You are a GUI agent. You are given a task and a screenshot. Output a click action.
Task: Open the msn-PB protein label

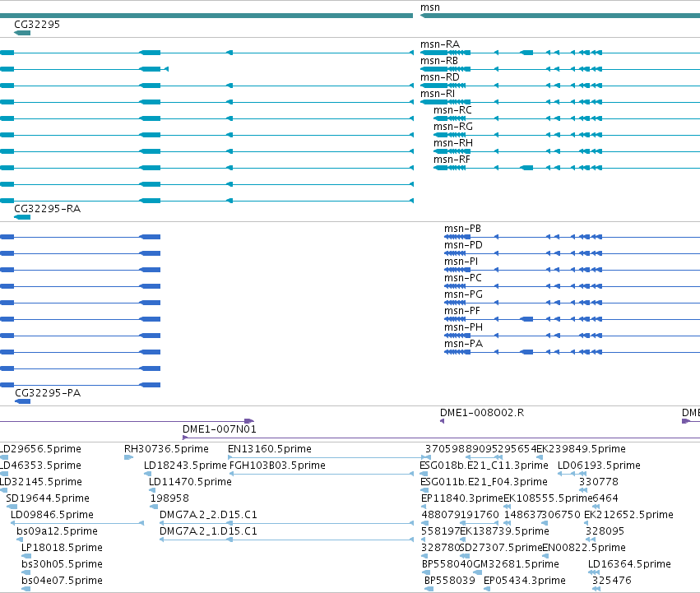pyautogui.click(x=462, y=229)
